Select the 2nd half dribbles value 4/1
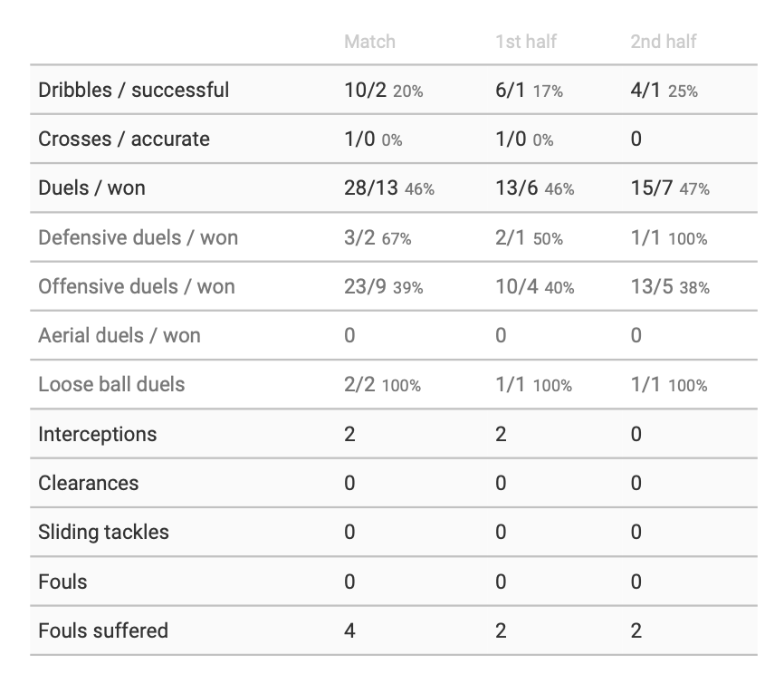Image resolution: width=784 pixels, height=683 pixels. point(646,91)
